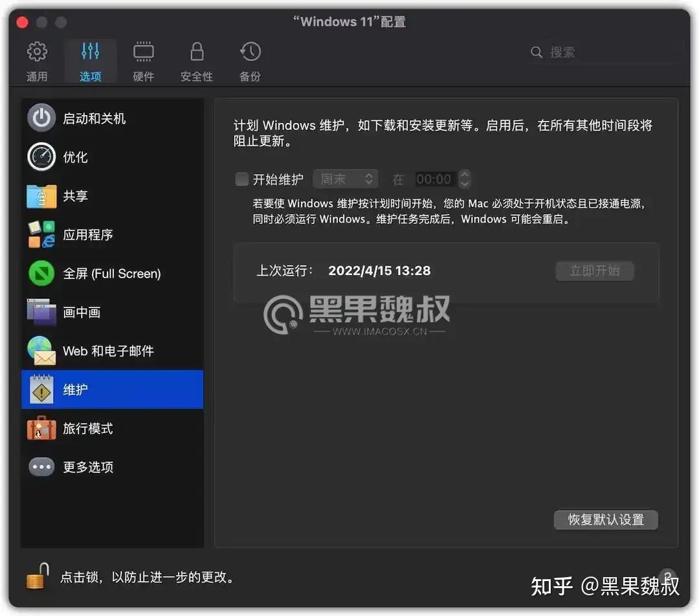Click inside the 搜索 search field
Image resolution: width=699 pixels, height=616 pixels.
click(x=595, y=52)
